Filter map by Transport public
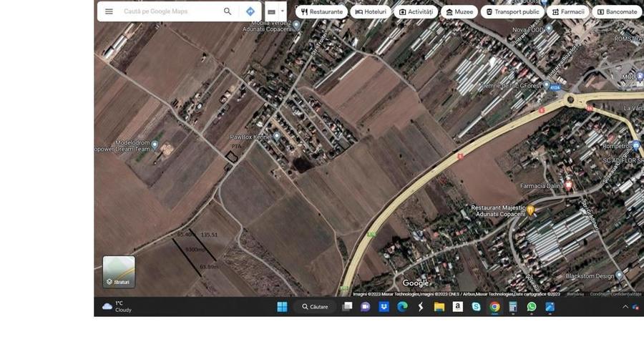 click(x=512, y=12)
